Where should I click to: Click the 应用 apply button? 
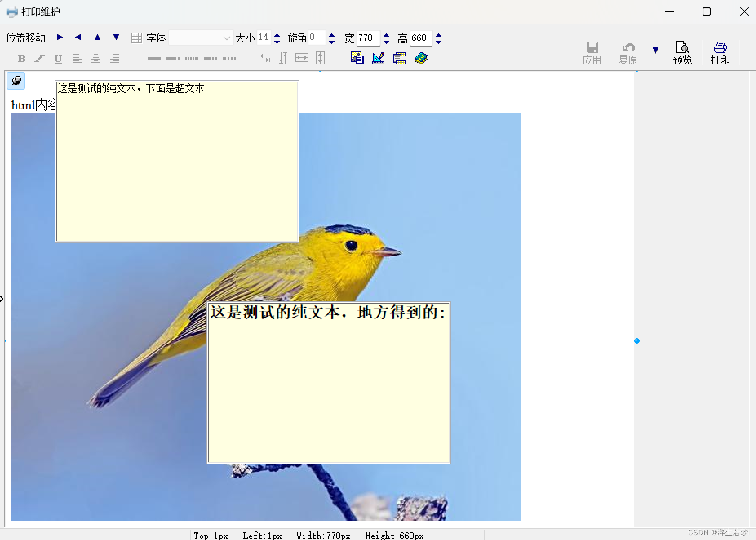(592, 53)
